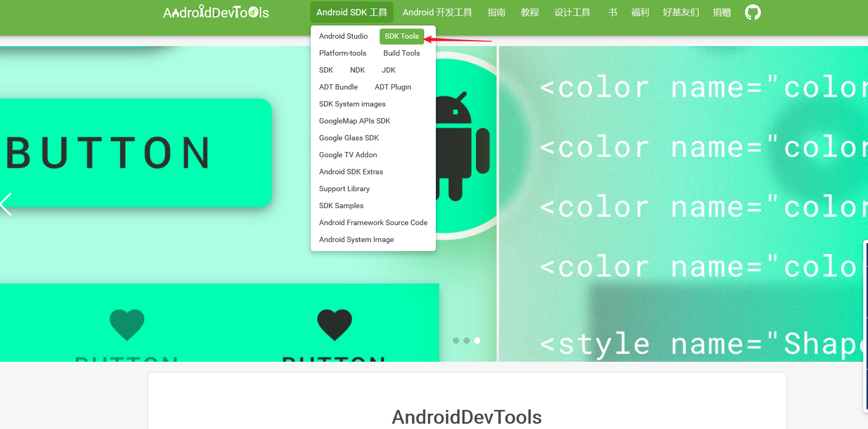Viewport: 868px width, 429px height.
Task: Open the 指南 nav item
Action: tap(496, 12)
